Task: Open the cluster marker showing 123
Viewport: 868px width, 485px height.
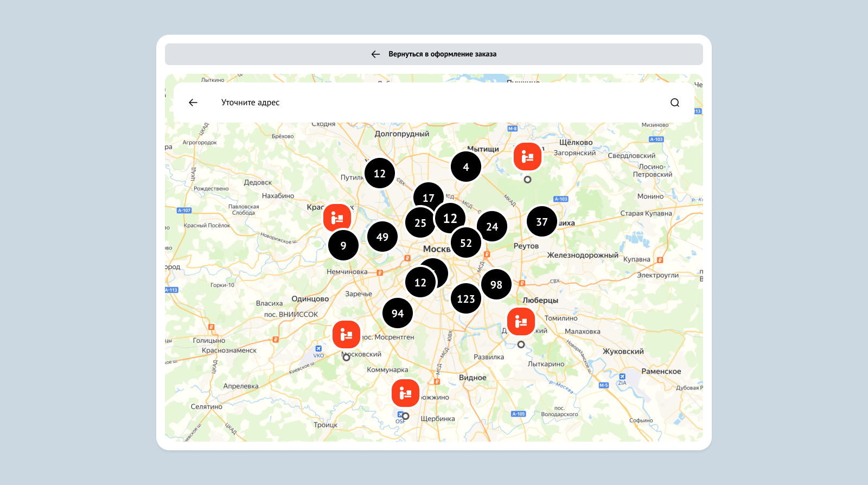Action: 466,299
